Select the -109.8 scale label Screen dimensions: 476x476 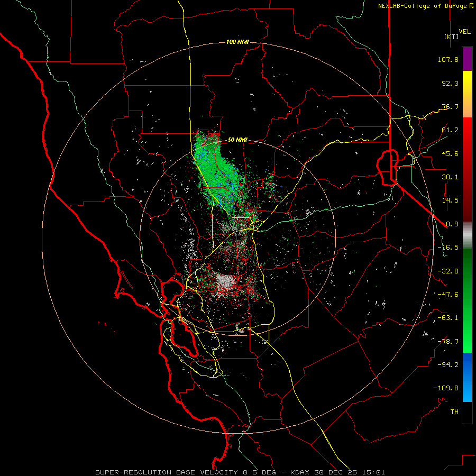pos(446,388)
